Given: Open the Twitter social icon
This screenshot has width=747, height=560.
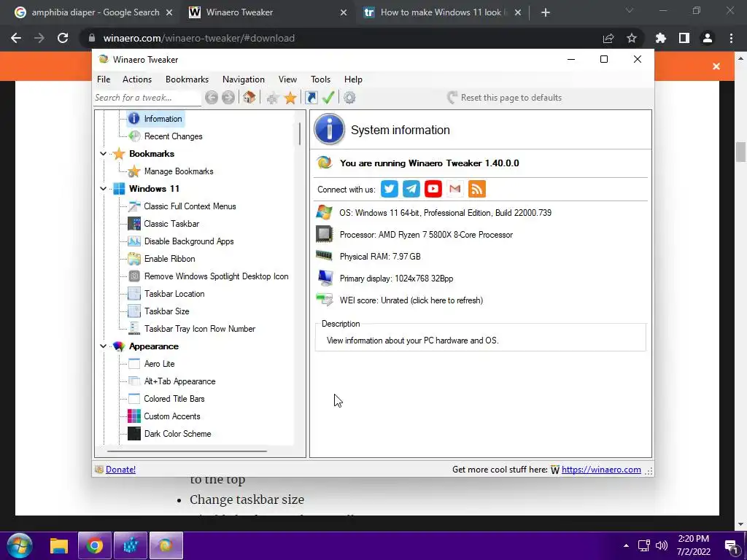Looking at the screenshot, I should click(390, 189).
